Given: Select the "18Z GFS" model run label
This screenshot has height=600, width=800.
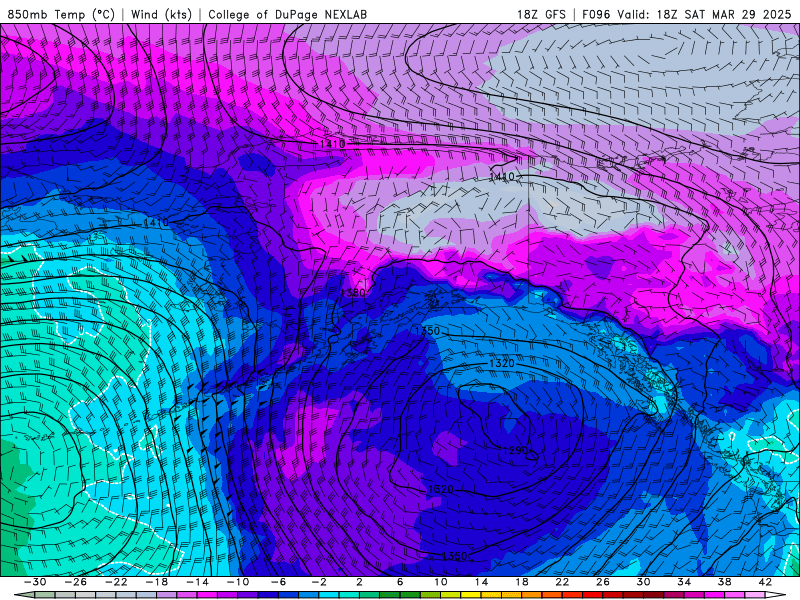Looking at the screenshot, I should (x=541, y=14).
